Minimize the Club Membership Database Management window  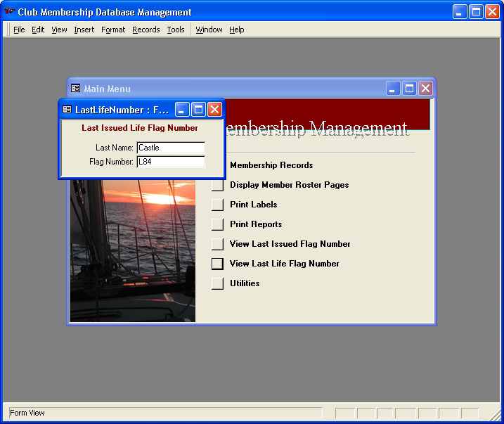(460, 12)
